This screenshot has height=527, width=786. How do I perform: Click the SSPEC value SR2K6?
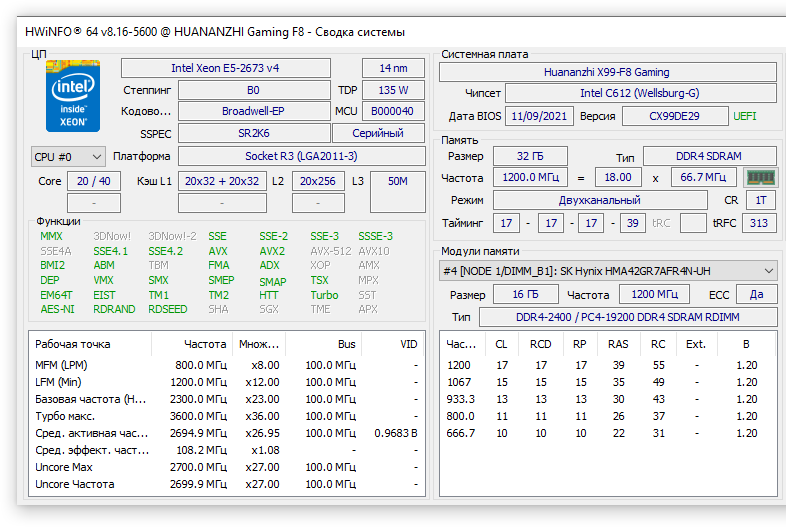tap(254, 133)
